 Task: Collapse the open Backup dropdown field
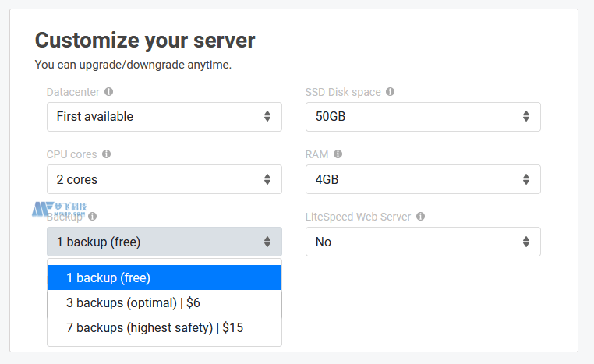(164, 242)
